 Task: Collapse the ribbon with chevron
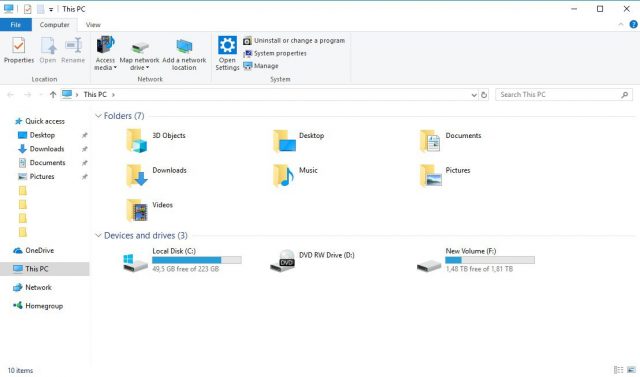click(620, 24)
